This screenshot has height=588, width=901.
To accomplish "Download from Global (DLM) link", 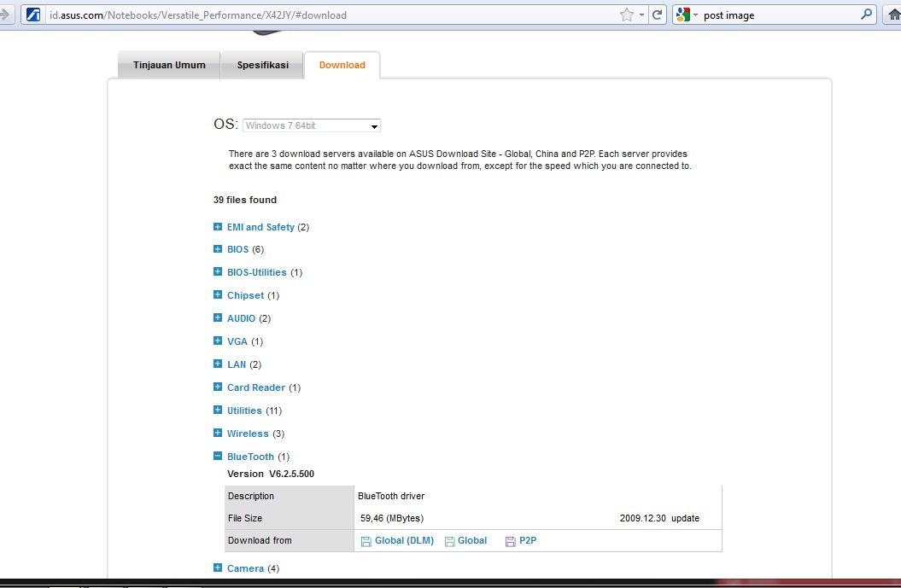I will [x=405, y=540].
